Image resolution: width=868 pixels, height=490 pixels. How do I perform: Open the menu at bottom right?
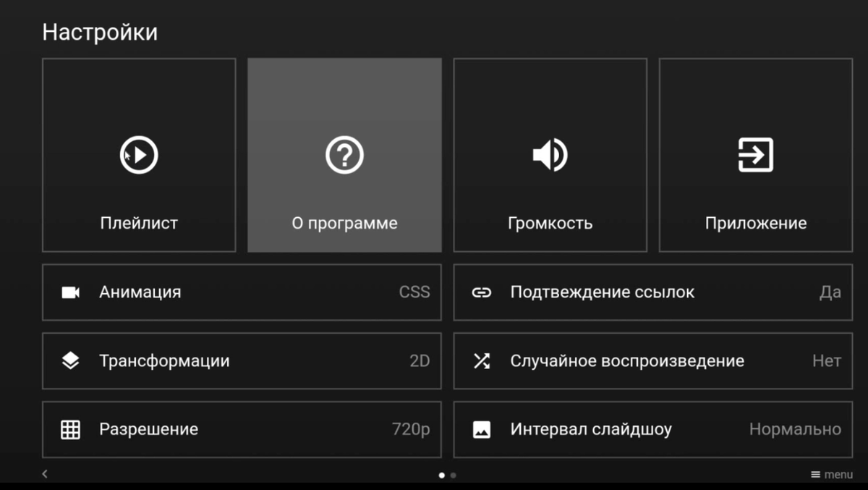coord(832,474)
